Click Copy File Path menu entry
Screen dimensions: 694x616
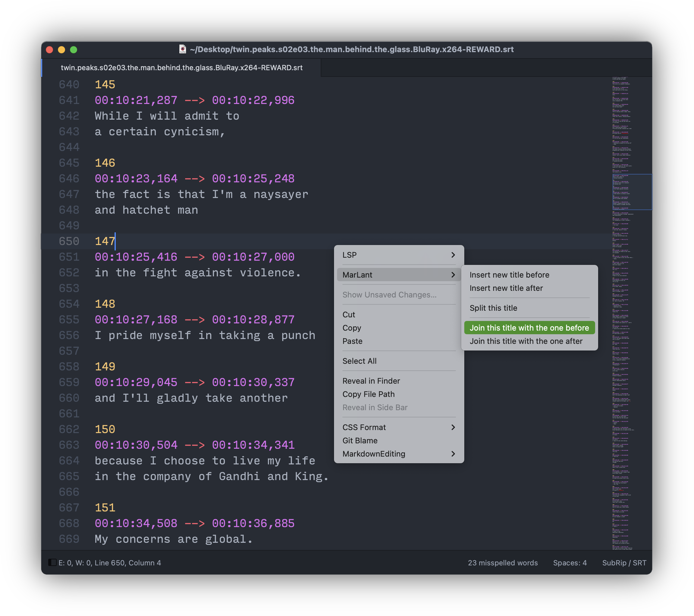coord(368,394)
